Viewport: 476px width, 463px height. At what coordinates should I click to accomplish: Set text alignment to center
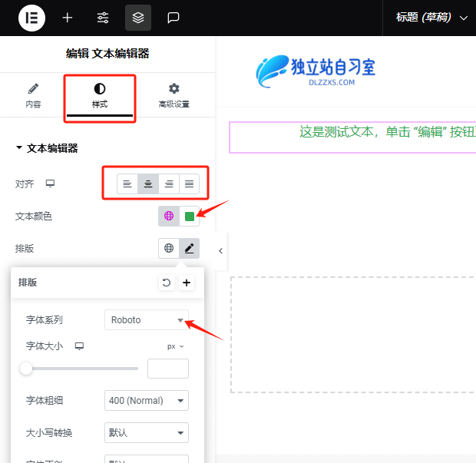pos(148,184)
